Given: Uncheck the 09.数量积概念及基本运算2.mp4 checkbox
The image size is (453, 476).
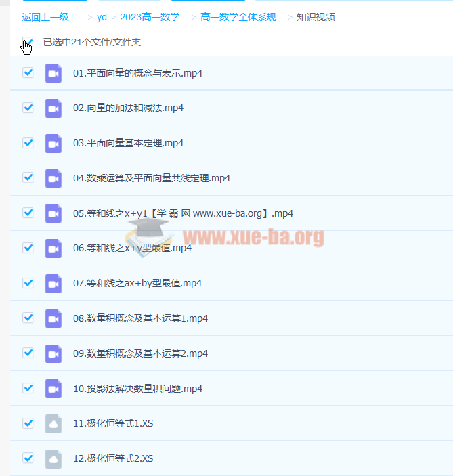Looking at the screenshot, I should pyautogui.click(x=28, y=353).
